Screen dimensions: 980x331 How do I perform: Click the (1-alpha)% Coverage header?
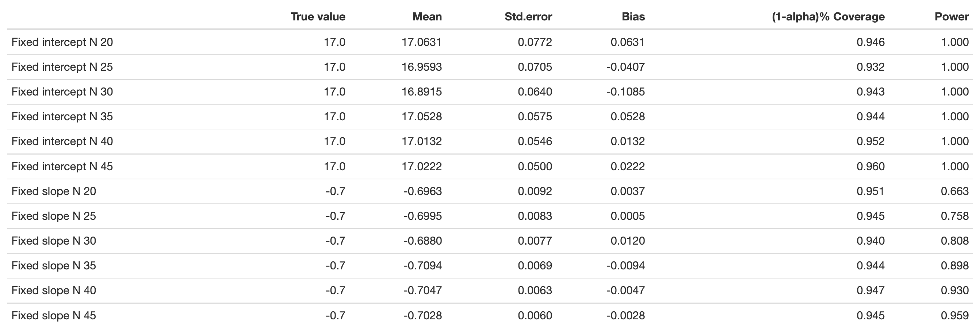pyautogui.click(x=828, y=17)
